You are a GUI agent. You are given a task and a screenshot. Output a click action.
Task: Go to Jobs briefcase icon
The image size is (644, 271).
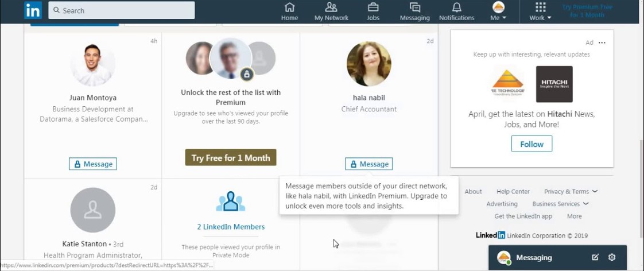[x=373, y=7]
